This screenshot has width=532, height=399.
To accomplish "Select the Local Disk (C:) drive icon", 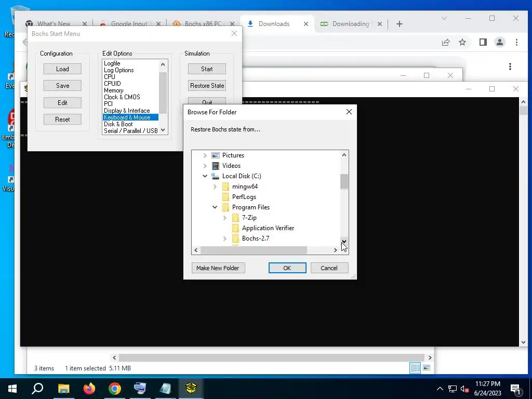I will [x=216, y=176].
